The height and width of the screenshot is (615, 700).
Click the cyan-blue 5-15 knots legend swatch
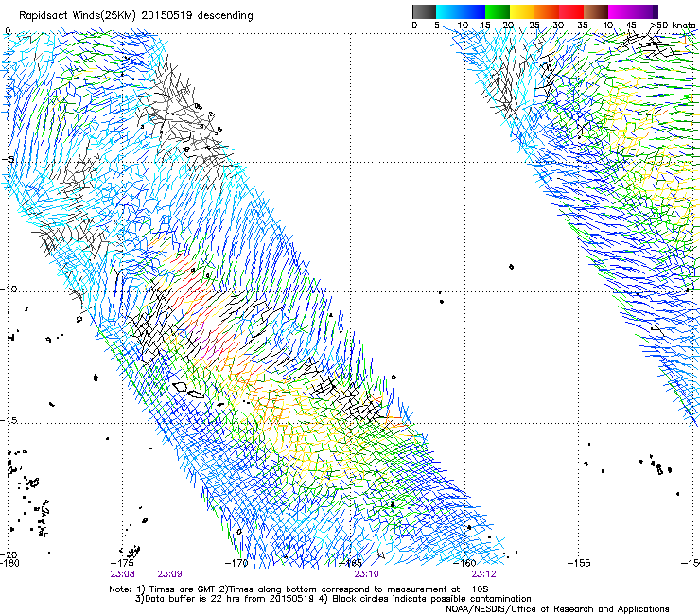(x=461, y=11)
